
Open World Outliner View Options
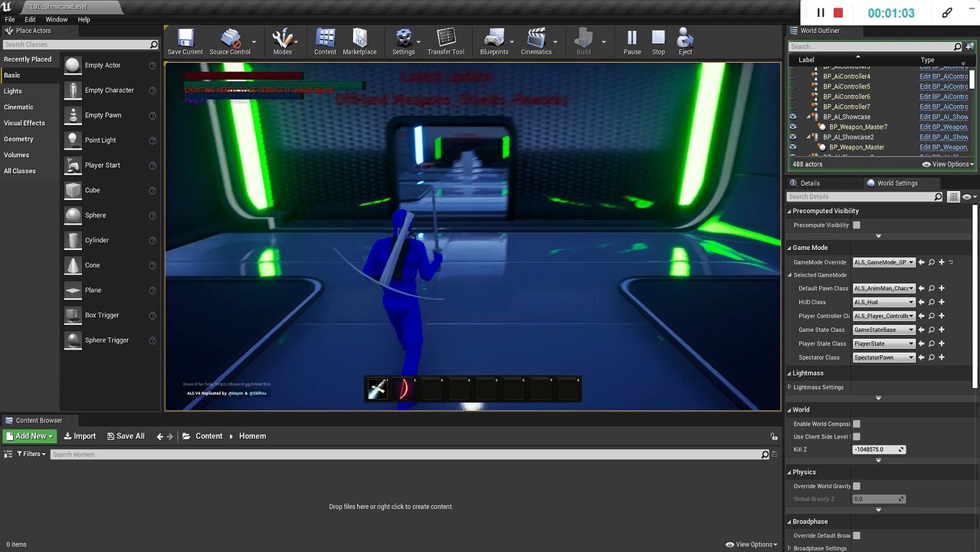[949, 164]
